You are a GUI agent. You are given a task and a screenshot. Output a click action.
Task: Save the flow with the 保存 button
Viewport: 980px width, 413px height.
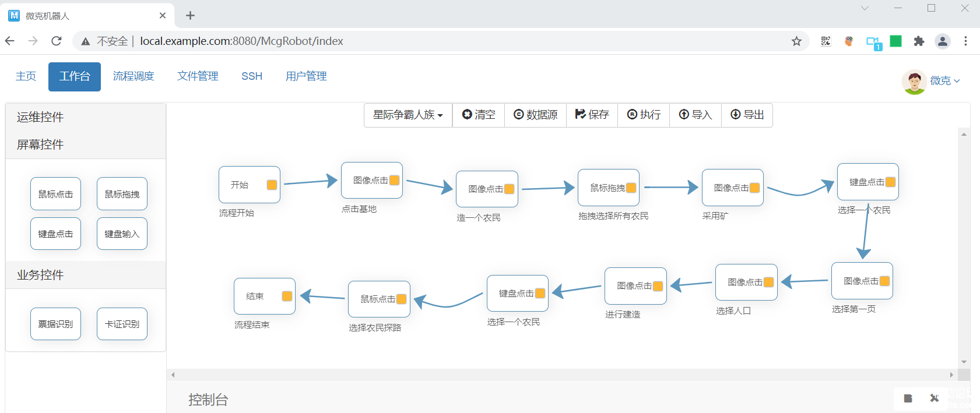[592, 115]
